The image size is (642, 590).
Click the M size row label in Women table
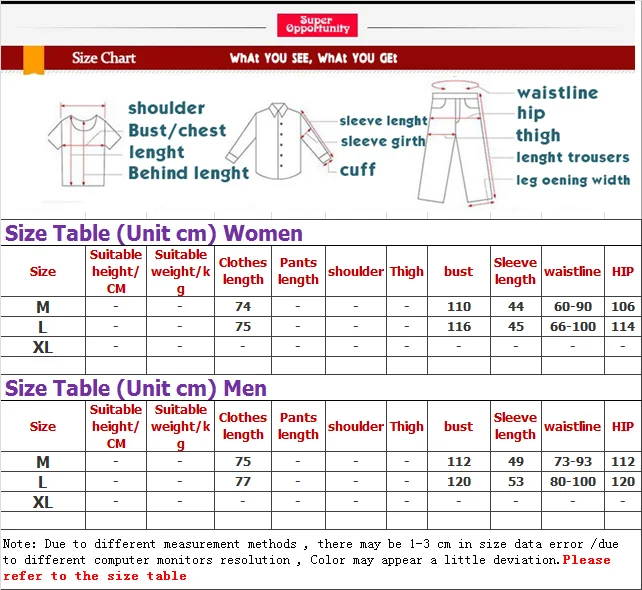click(x=43, y=307)
